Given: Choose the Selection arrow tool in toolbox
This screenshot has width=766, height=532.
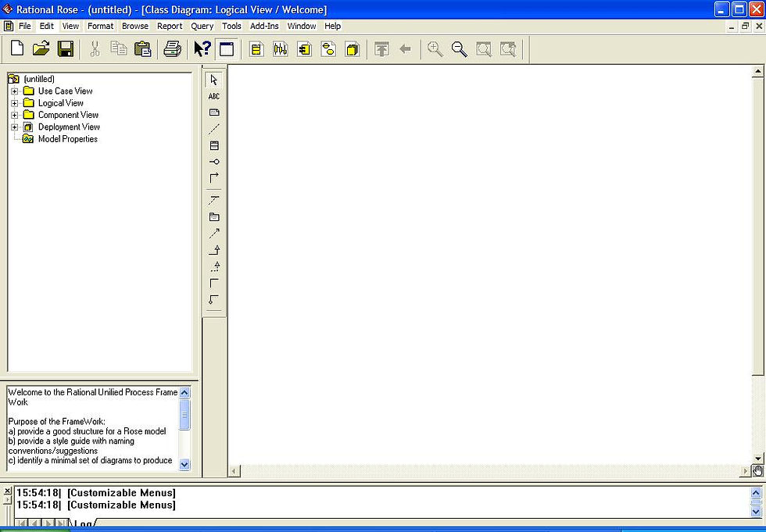Looking at the screenshot, I should pos(214,80).
